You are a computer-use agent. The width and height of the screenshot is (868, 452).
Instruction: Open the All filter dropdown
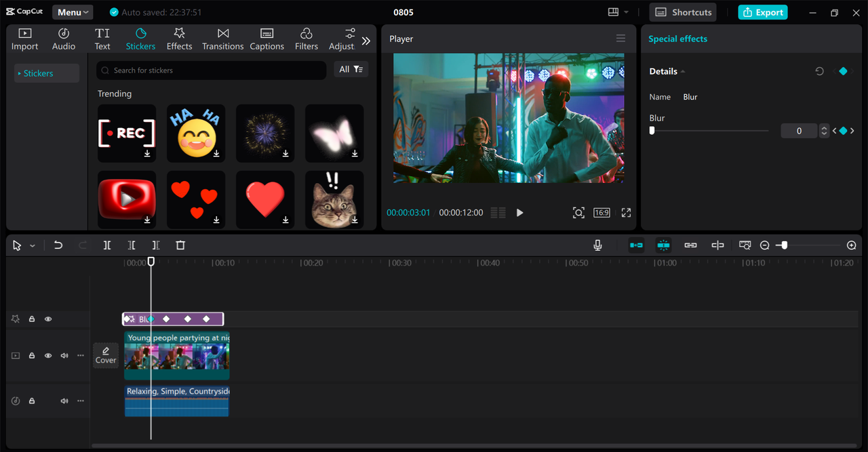pos(351,69)
